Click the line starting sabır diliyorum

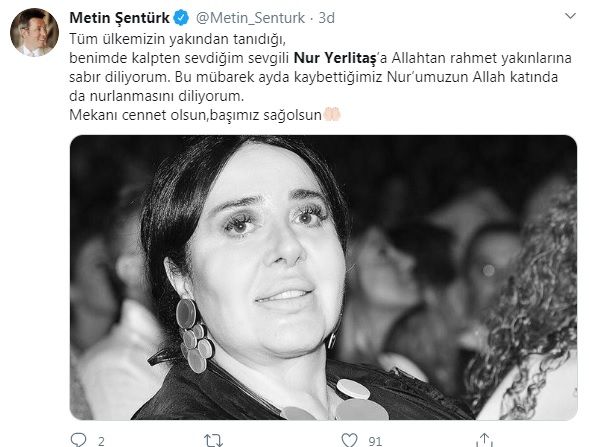(314, 77)
